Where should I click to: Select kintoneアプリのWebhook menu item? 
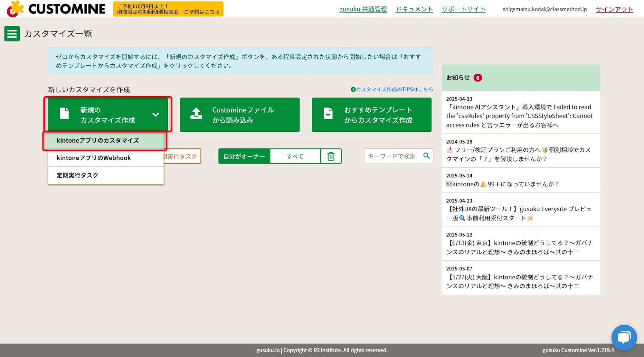106,158
